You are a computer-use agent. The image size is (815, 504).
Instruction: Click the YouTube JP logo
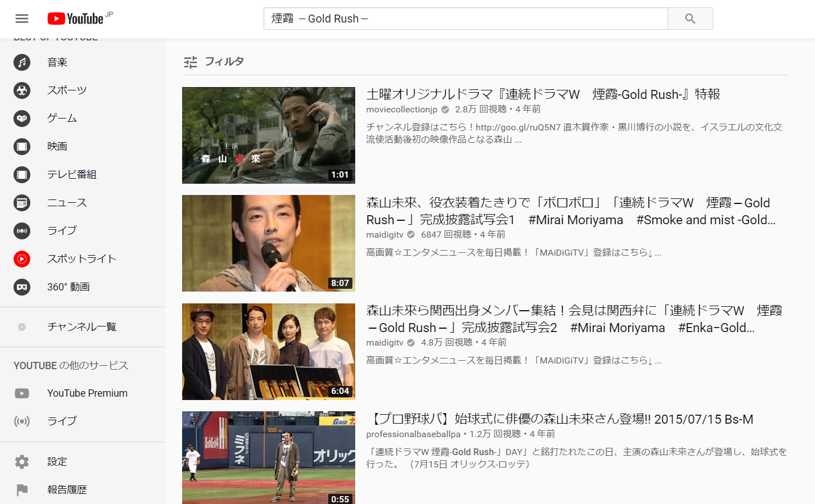tap(80, 19)
